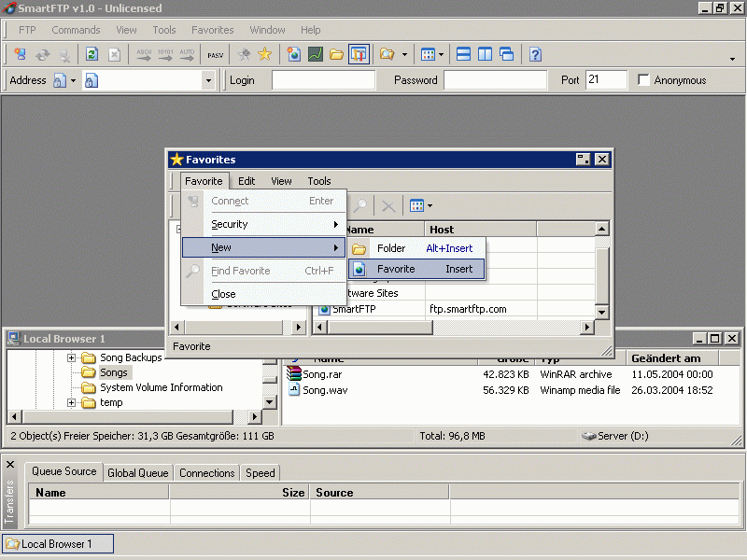
Task: Click the new remote browser globe icon
Action: pos(293,54)
